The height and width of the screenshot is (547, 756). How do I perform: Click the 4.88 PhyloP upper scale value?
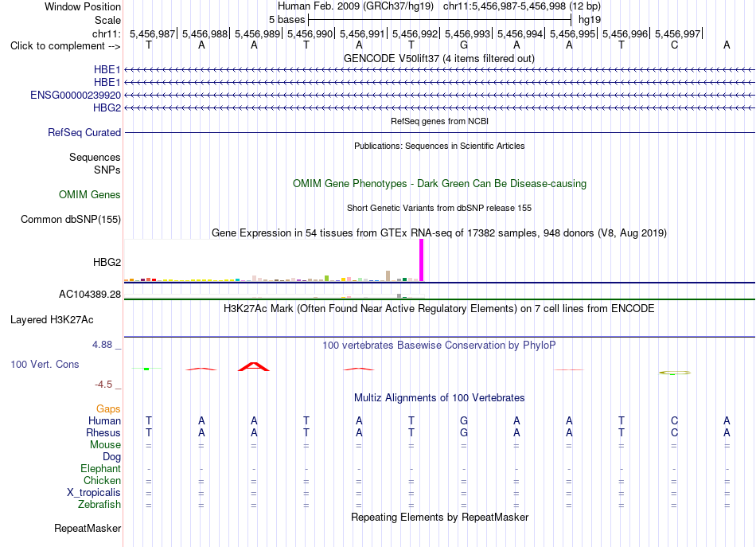(x=102, y=345)
